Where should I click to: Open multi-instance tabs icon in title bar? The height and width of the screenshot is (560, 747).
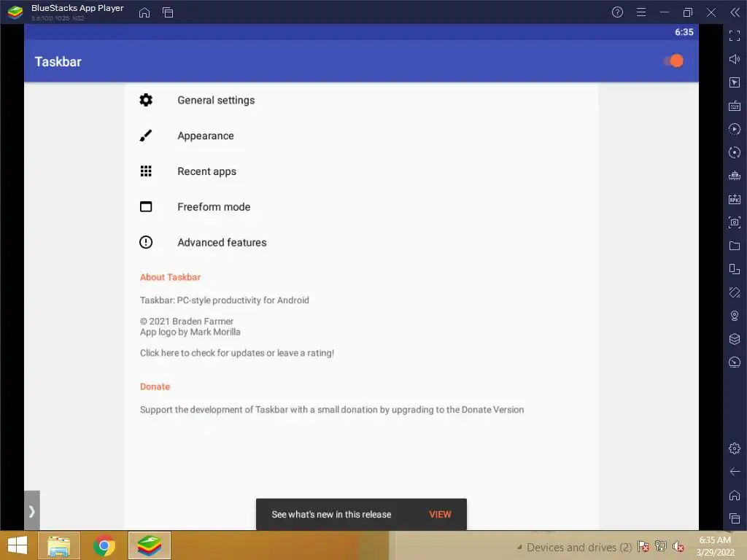point(168,13)
